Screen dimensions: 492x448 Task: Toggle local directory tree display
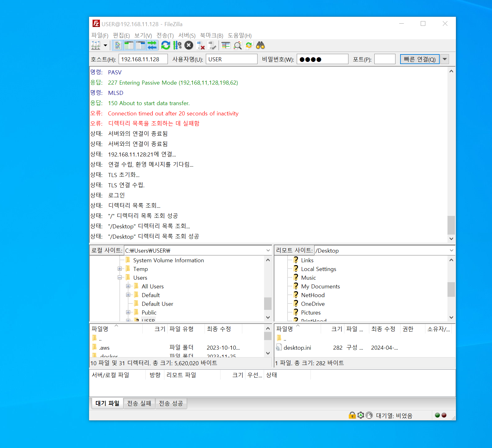pos(129,45)
